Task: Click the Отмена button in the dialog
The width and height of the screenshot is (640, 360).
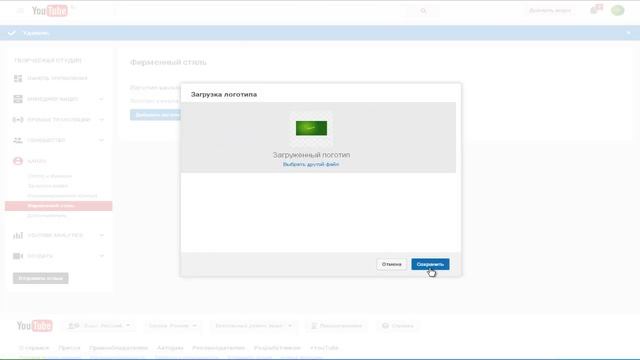Action: click(391, 264)
